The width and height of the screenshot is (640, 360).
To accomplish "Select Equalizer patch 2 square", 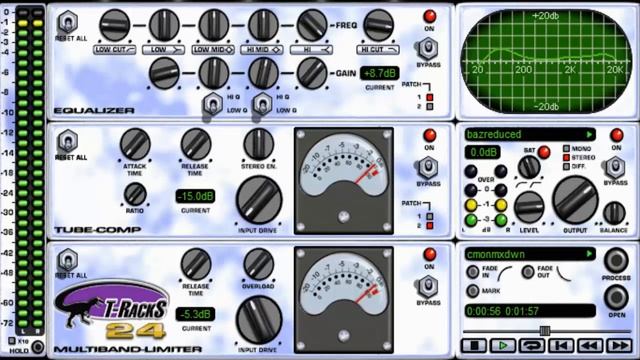I will (429, 107).
